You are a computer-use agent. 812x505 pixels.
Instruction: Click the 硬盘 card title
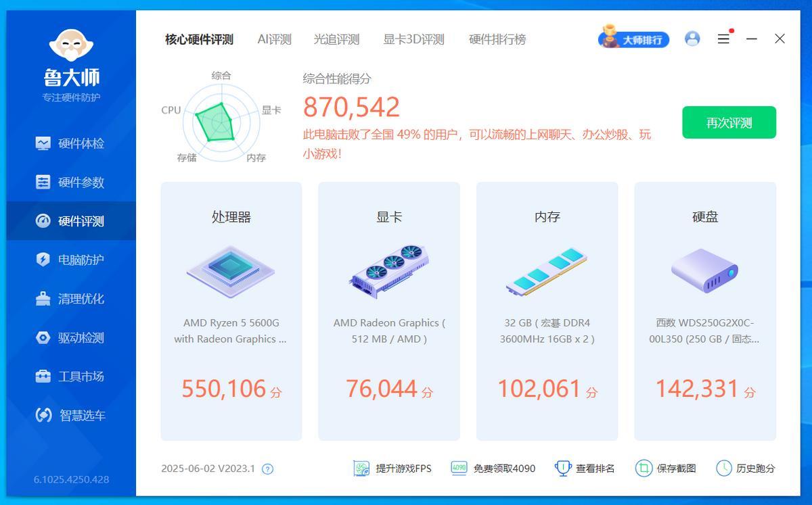(705, 217)
